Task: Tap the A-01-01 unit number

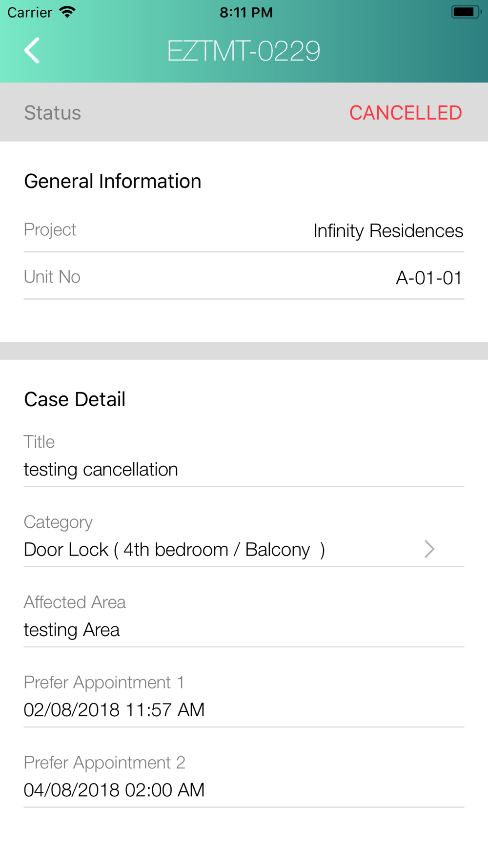Action: (429, 278)
